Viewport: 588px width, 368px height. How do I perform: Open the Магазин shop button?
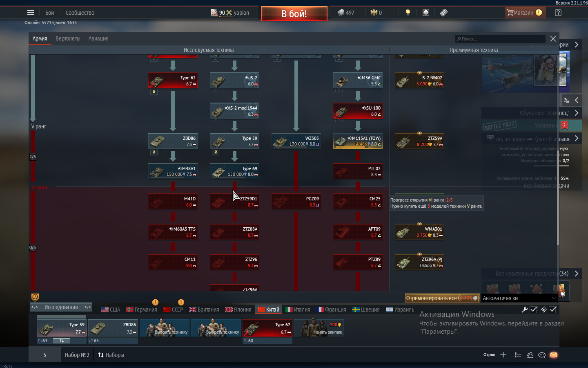coord(525,13)
